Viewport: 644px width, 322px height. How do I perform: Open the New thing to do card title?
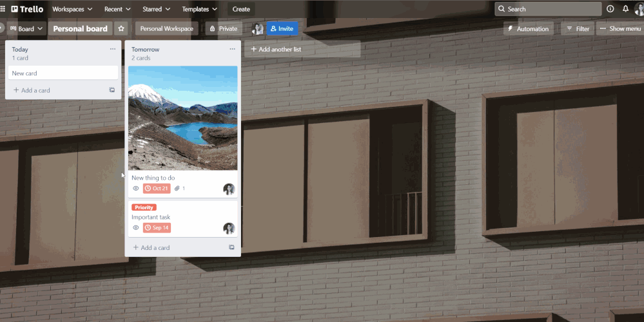click(153, 178)
